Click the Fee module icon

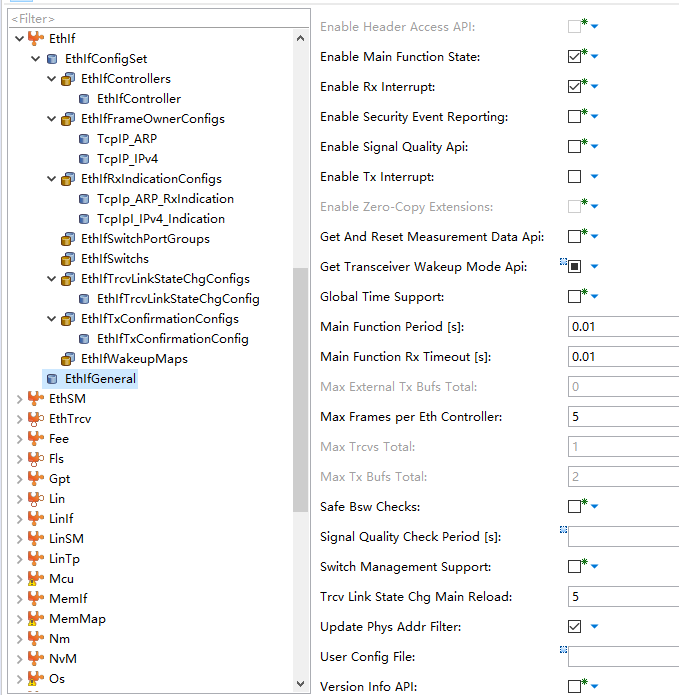point(36,438)
